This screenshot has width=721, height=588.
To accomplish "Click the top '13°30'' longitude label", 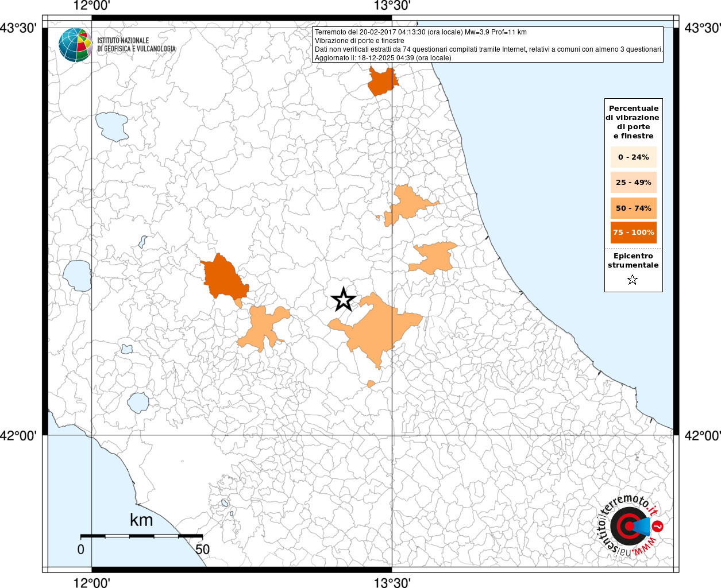I will 392,6.
